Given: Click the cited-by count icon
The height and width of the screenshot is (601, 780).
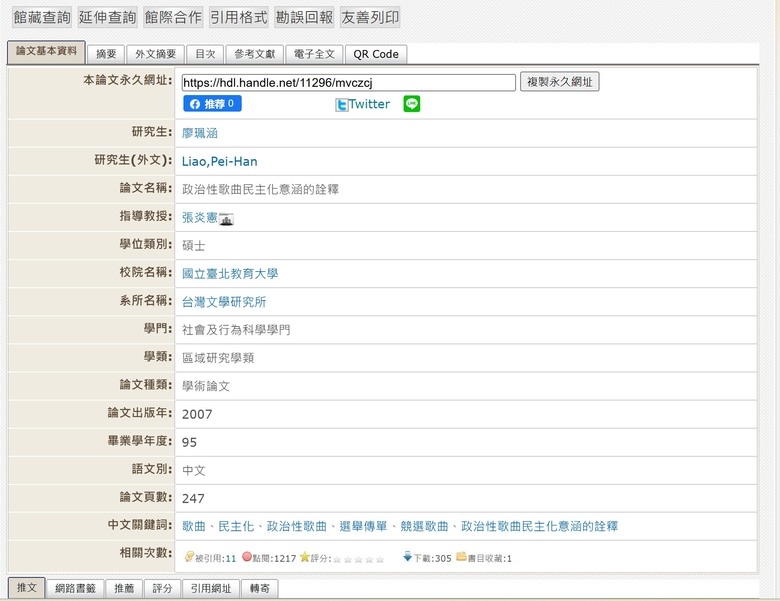Looking at the screenshot, I should tap(189, 557).
